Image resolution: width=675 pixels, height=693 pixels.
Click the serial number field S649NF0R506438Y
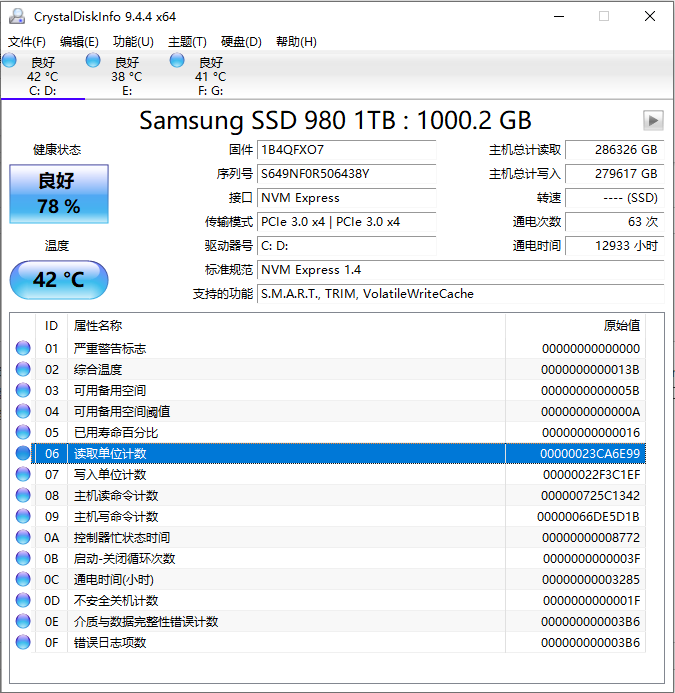347,174
